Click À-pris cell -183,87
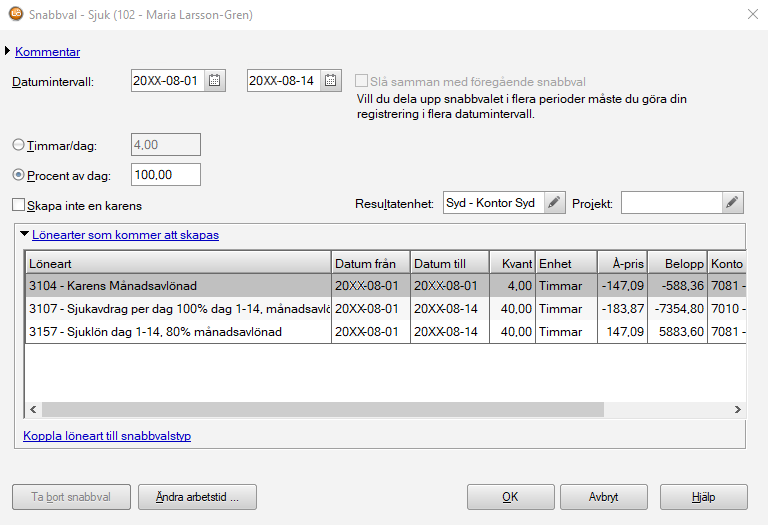768x525 pixels. [623, 309]
